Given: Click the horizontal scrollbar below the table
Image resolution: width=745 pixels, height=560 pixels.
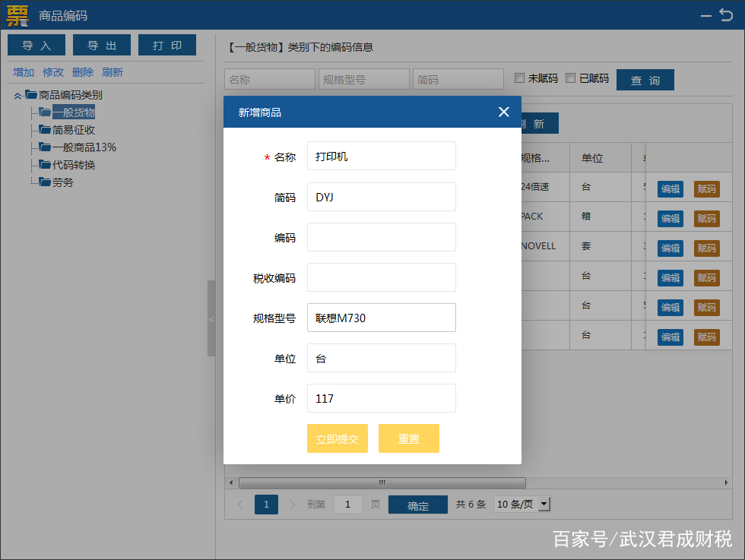Looking at the screenshot, I should pos(380,482).
